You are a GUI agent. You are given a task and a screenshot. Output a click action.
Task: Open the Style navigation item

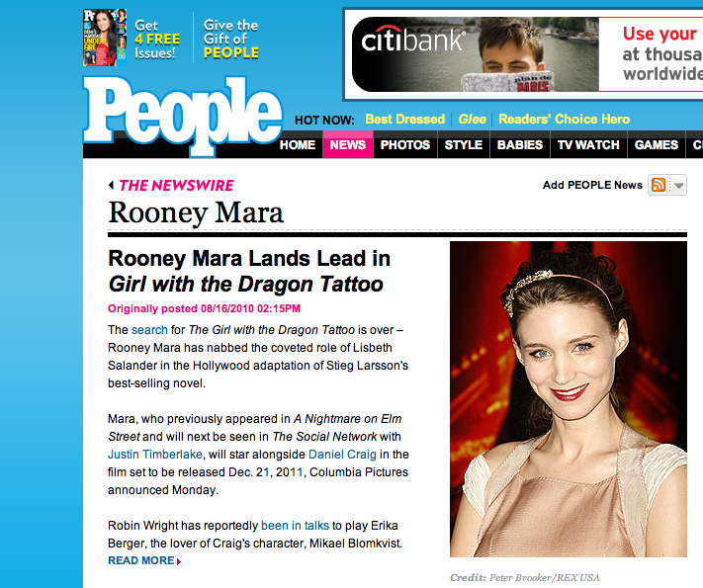pos(464,144)
